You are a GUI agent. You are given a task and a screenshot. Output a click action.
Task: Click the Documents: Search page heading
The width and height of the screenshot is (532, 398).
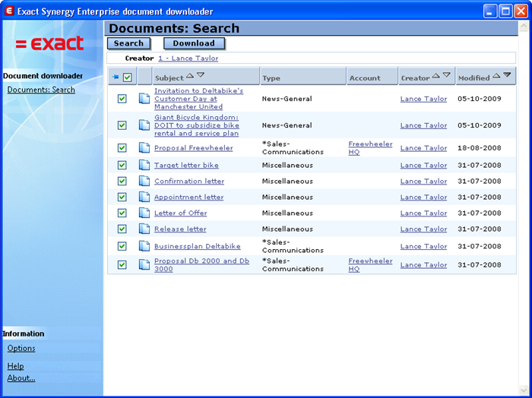click(x=174, y=28)
